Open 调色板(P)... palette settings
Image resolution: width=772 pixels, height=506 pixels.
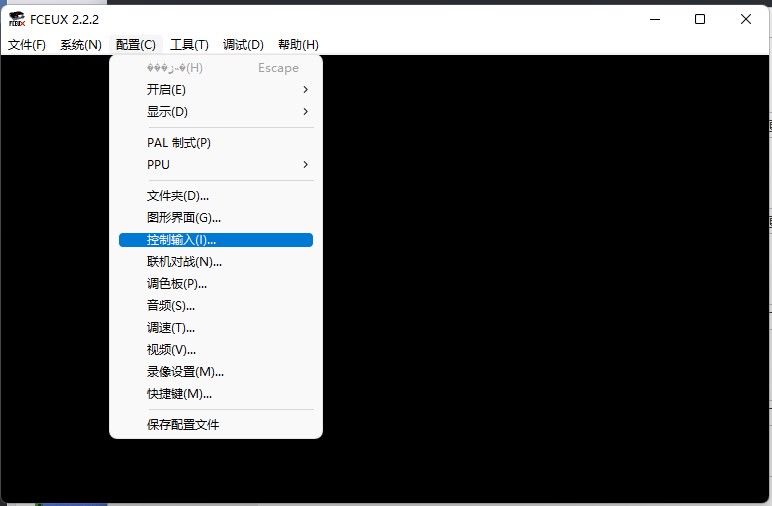(x=216, y=284)
